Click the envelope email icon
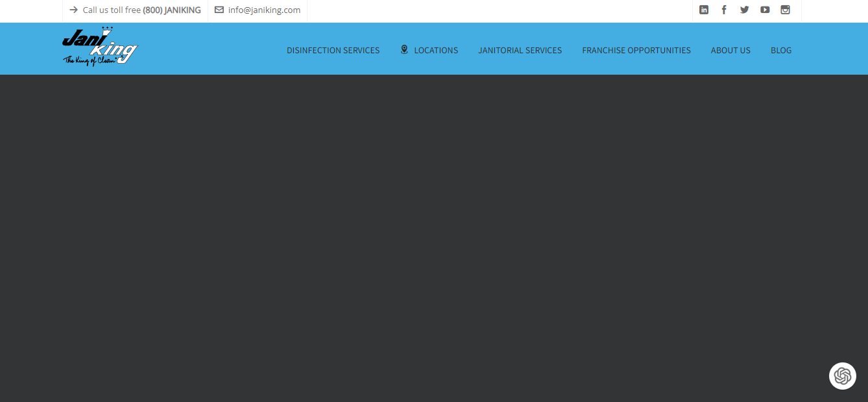The height and width of the screenshot is (402, 868). [219, 10]
